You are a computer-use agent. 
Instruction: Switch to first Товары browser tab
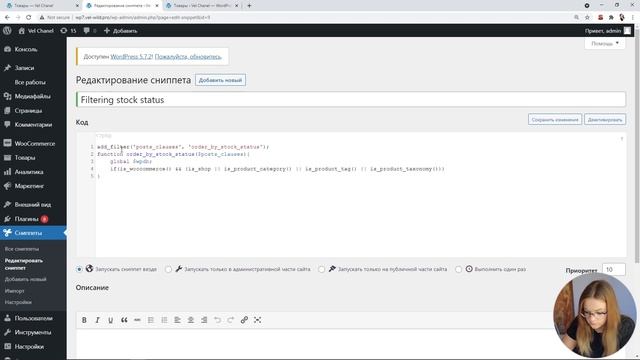pyautogui.click(x=41, y=6)
